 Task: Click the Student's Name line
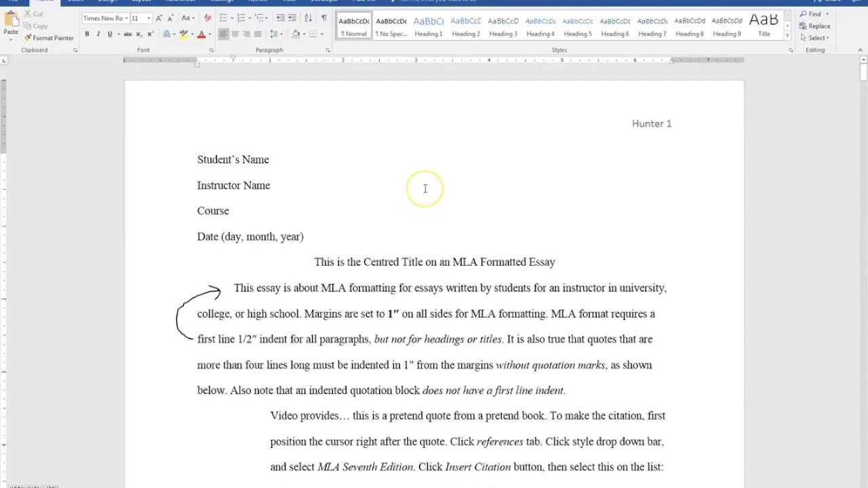click(x=233, y=159)
